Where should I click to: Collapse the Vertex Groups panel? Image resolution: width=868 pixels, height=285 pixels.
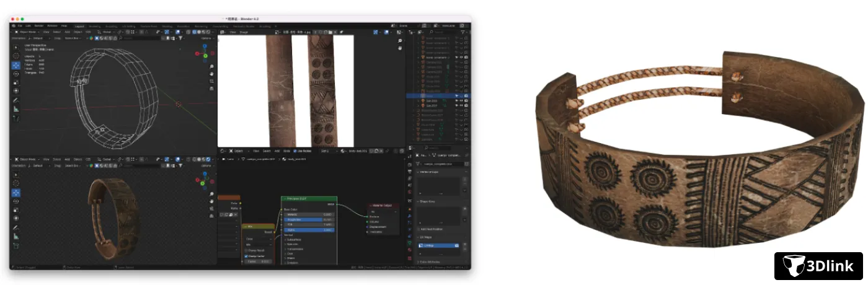(428, 172)
